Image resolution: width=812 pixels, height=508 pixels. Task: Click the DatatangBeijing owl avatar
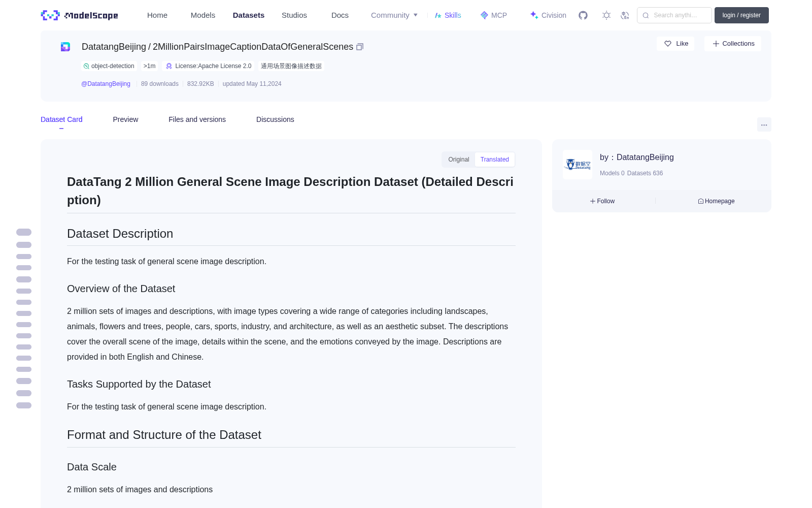(x=578, y=165)
